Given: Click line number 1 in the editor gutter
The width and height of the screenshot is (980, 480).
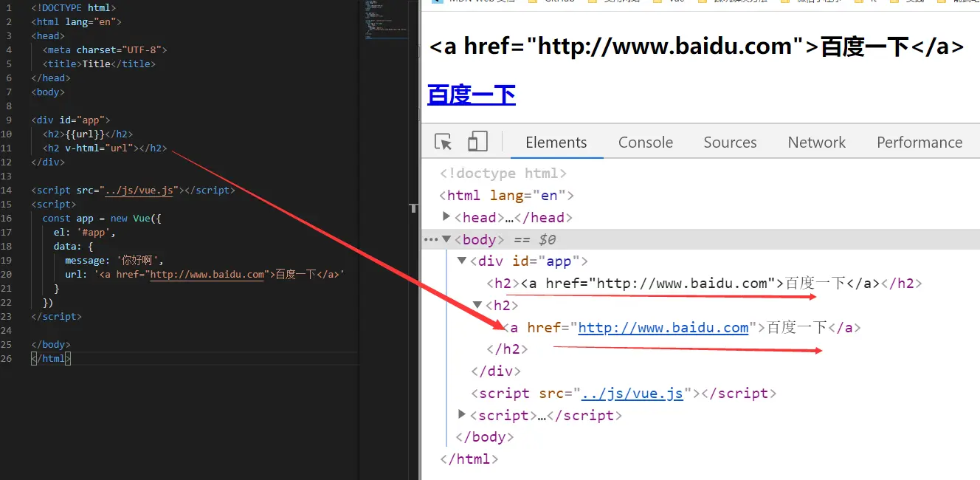Looking at the screenshot, I should pyautogui.click(x=9, y=7).
